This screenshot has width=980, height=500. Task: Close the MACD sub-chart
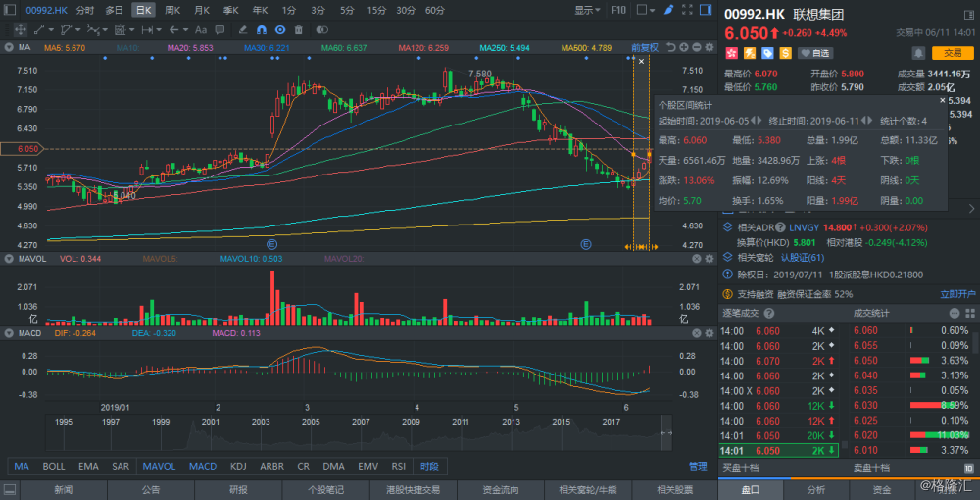pyautogui.click(x=697, y=333)
